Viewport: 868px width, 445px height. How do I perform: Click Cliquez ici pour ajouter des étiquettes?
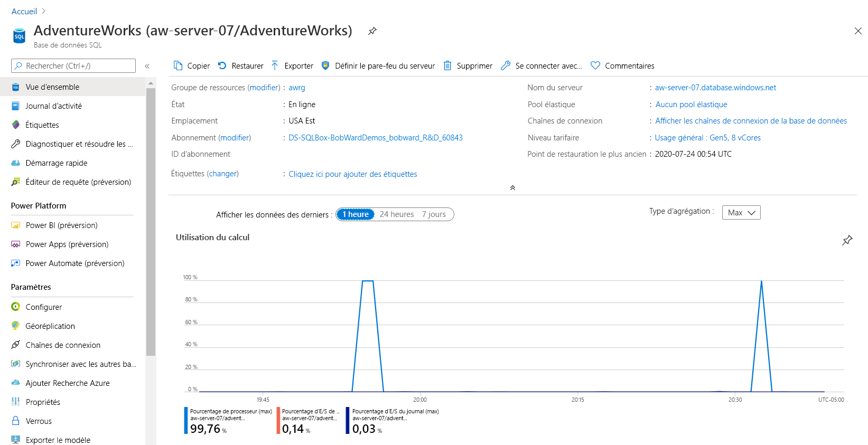click(x=353, y=174)
